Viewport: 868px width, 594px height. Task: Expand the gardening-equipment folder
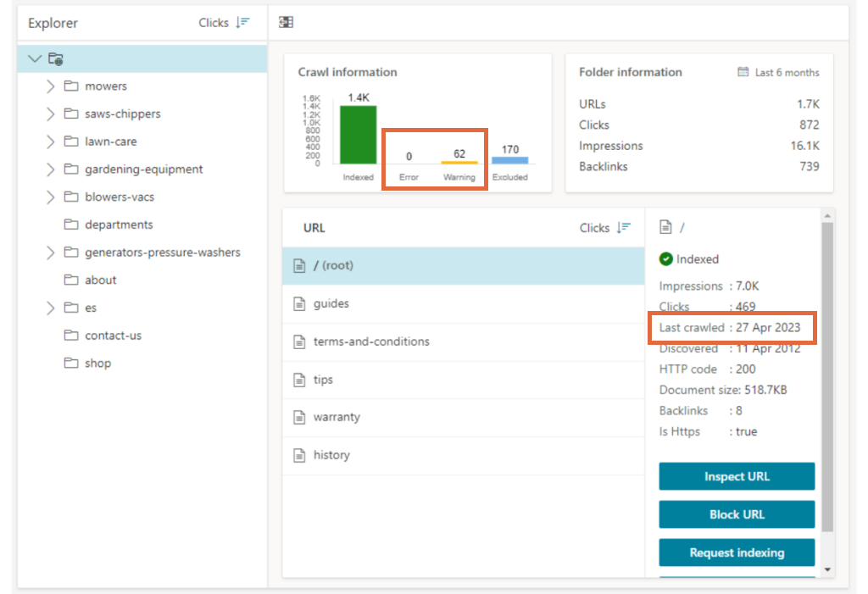(50, 169)
